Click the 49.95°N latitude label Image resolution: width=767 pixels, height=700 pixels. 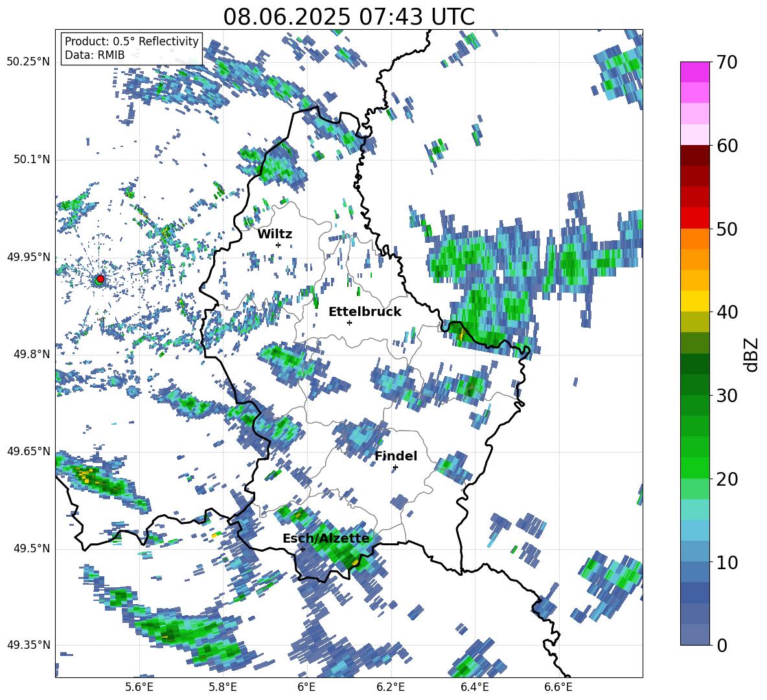[x=29, y=257]
